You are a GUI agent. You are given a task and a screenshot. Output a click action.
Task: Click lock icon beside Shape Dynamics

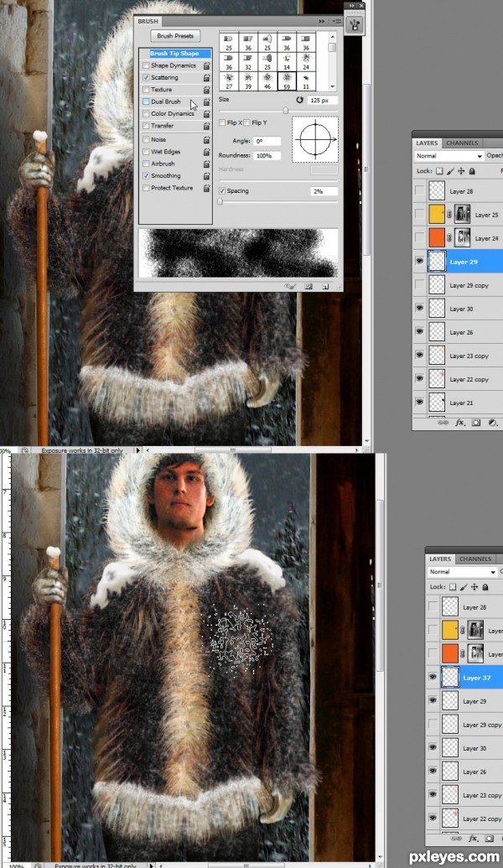tap(206, 65)
